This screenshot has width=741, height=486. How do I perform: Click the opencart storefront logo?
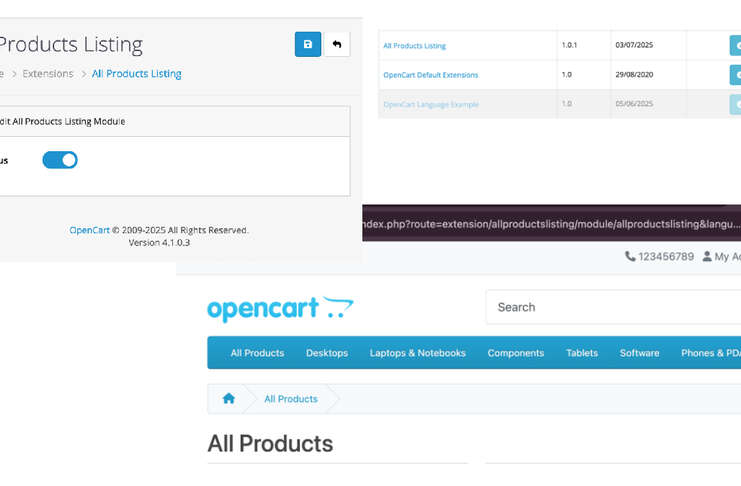(280, 309)
